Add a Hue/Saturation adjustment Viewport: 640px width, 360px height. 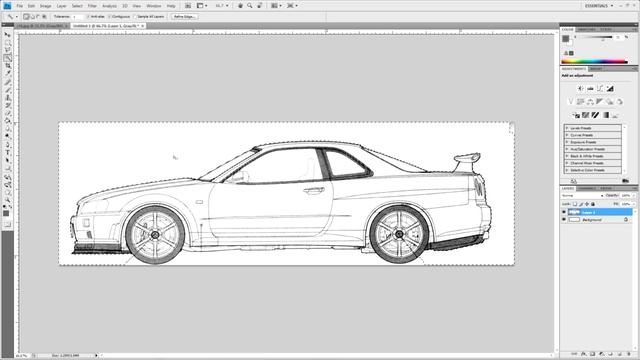580,102
